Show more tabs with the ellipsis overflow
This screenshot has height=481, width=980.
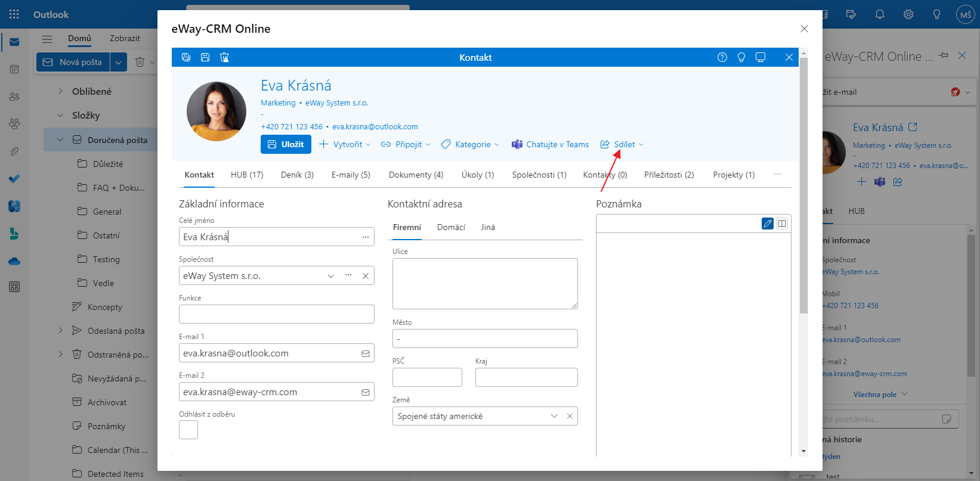coord(777,175)
